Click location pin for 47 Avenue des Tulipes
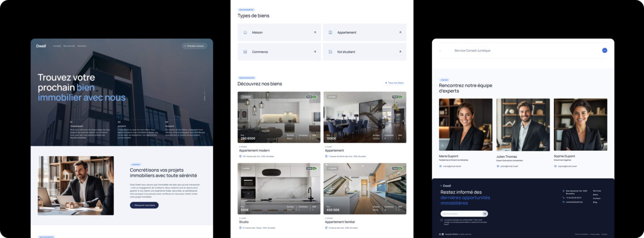Image resolution: width=644 pixels, height=238 pixels. (240, 228)
